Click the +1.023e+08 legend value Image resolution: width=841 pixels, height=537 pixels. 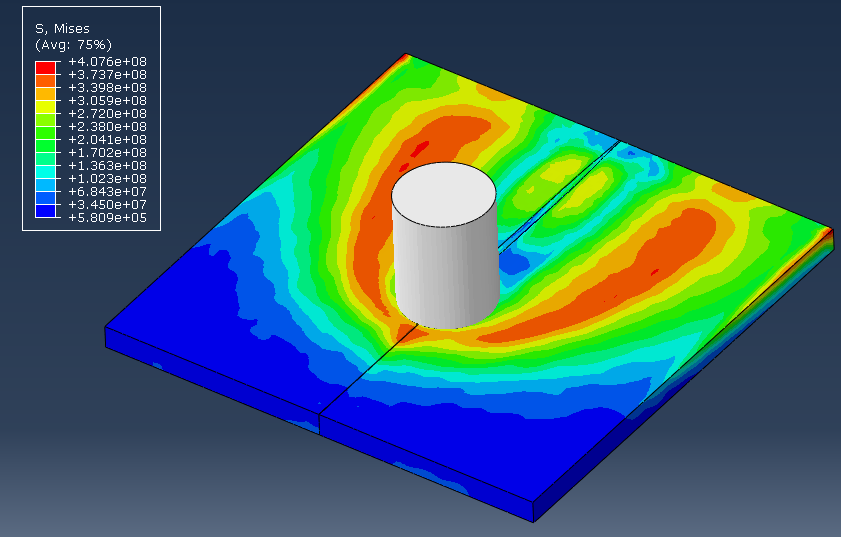[107, 179]
